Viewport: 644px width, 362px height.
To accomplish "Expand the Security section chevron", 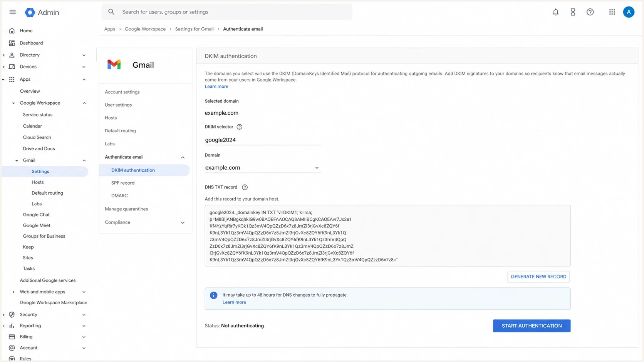I will coord(84,315).
